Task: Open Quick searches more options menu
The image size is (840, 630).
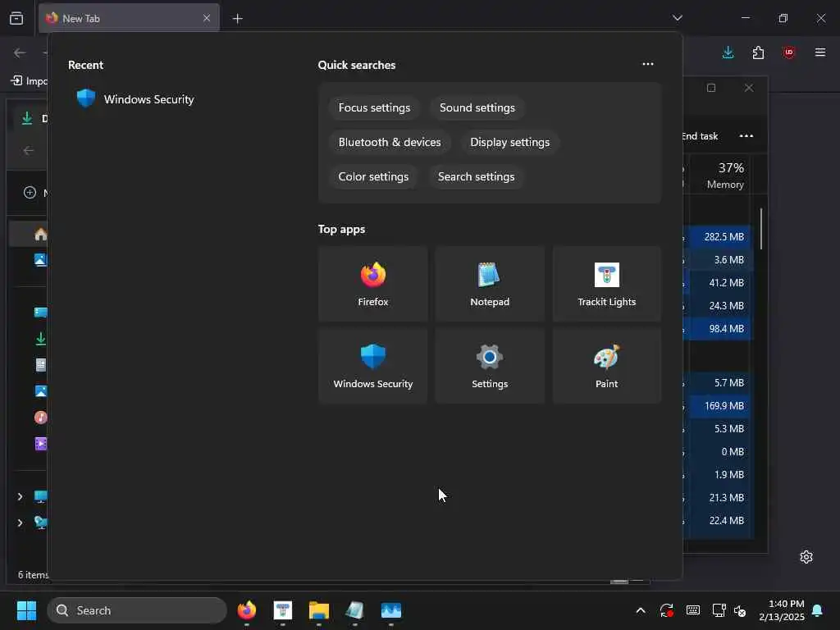Action: point(648,64)
